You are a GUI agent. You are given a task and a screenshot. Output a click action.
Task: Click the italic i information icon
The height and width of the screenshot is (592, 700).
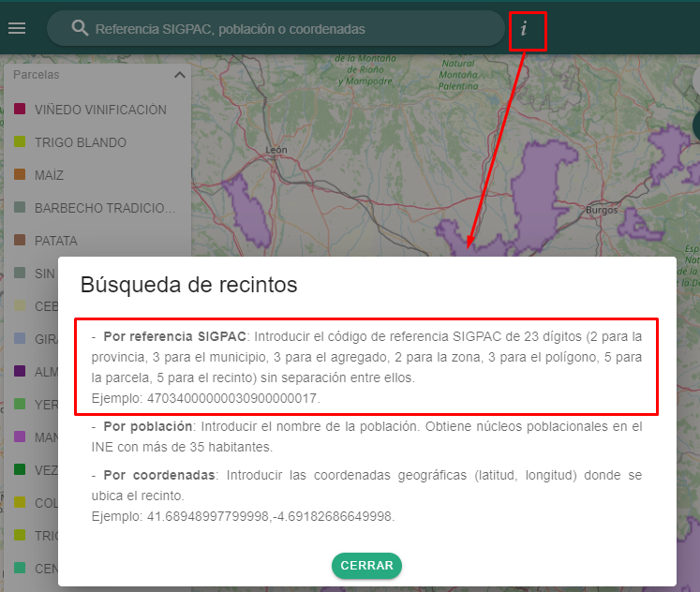[524, 29]
